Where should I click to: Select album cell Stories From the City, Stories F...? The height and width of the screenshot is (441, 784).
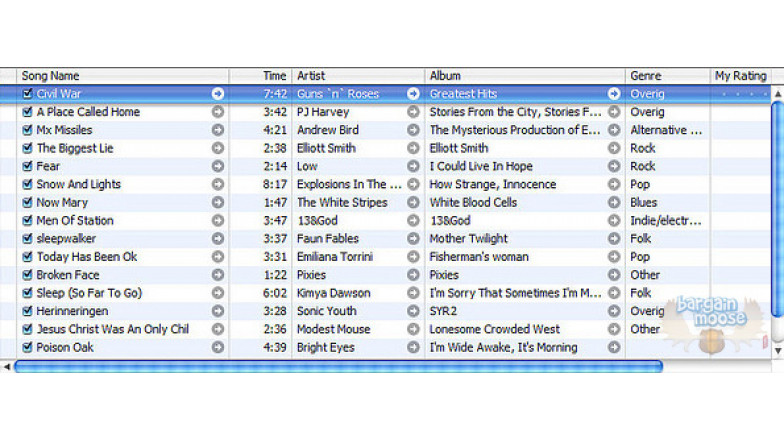[516, 112]
